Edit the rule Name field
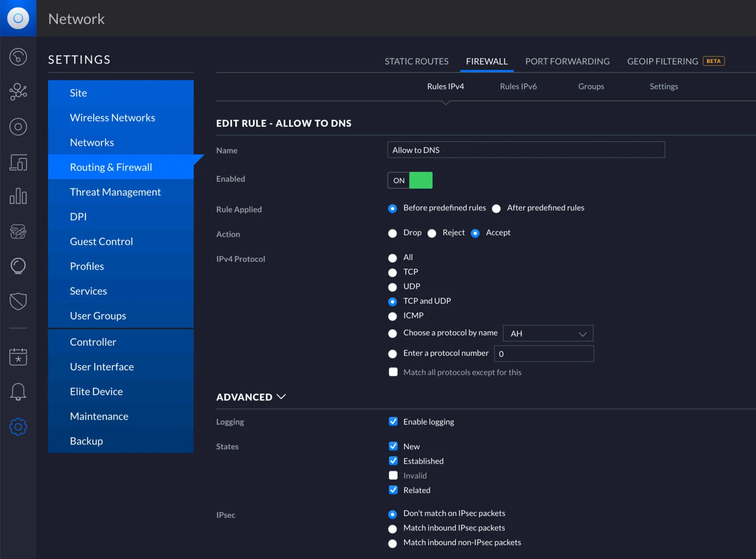 (525, 150)
